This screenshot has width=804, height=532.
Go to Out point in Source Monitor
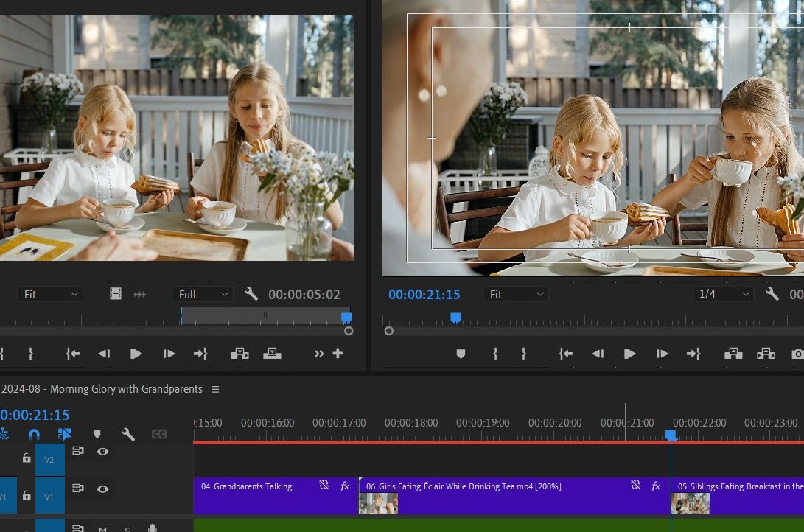coord(200,354)
